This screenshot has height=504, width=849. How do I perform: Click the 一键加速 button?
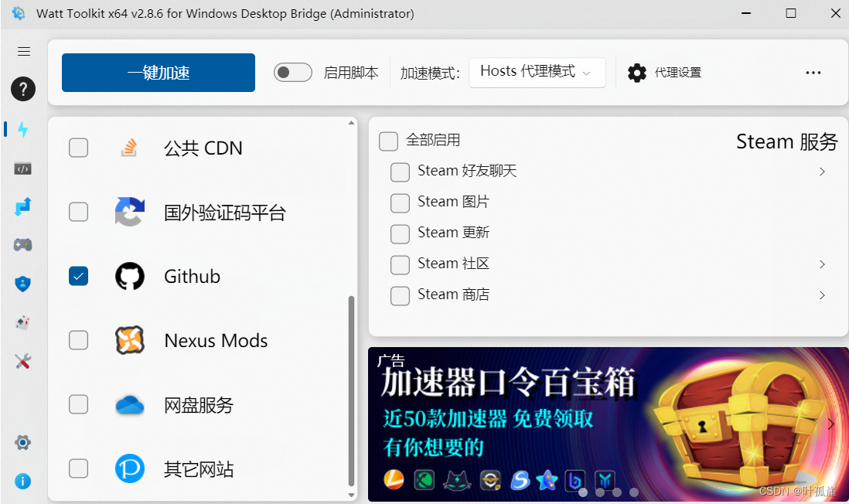pyautogui.click(x=158, y=73)
